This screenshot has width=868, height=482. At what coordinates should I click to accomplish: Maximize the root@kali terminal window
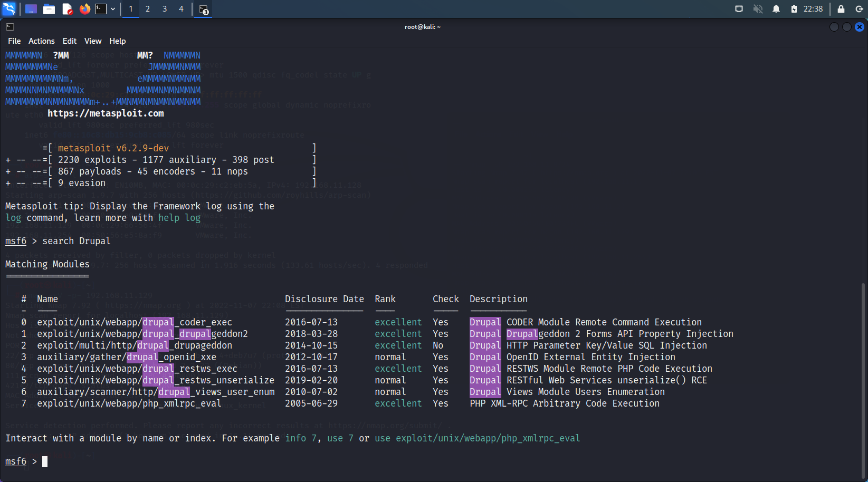(x=847, y=27)
